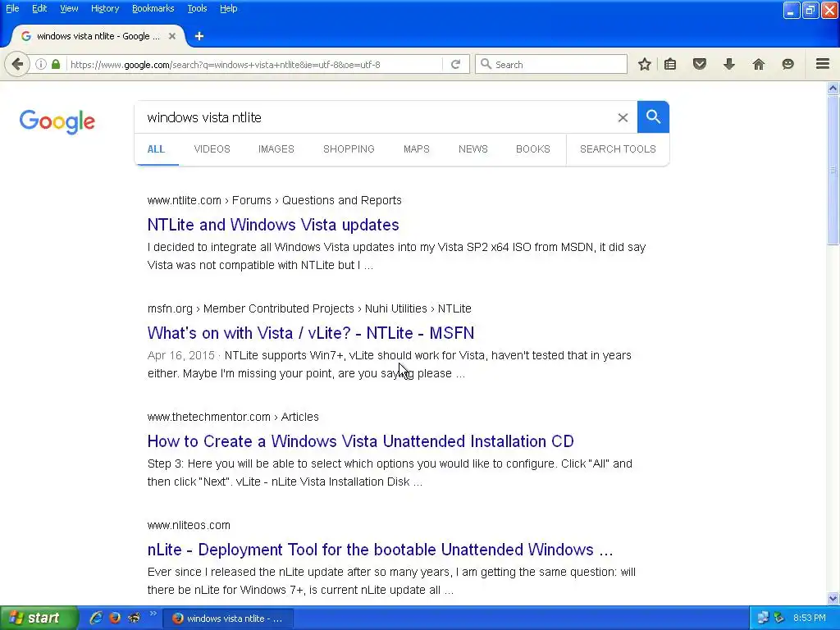Click the Firefox toolbar Search box
The image size is (840, 630).
click(551, 64)
